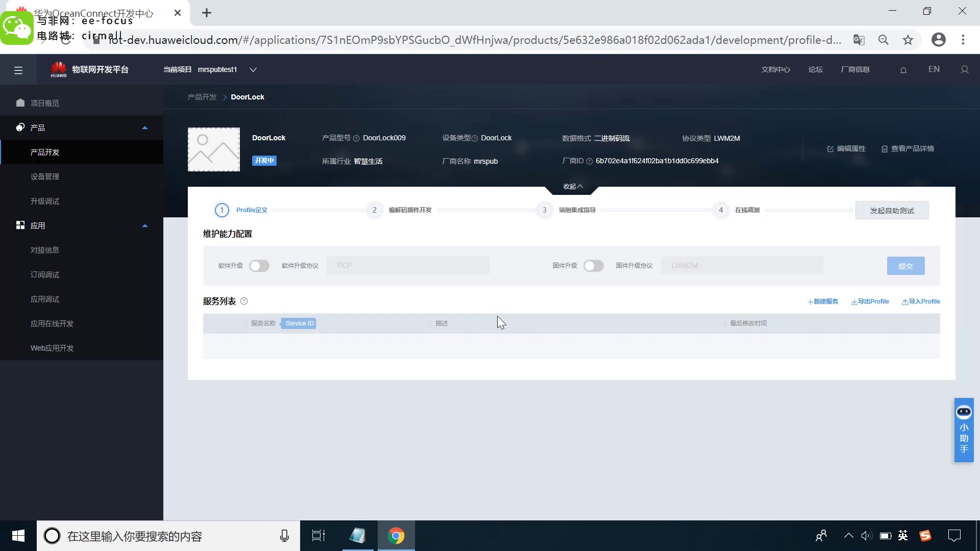Screen dimensions: 980x551
Task: Open 厂商信息 in top bar
Action: (x=855, y=69)
